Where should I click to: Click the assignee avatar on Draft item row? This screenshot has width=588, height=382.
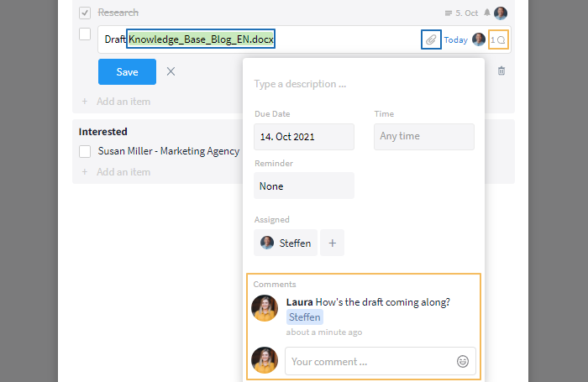click(x=479, y=39)
